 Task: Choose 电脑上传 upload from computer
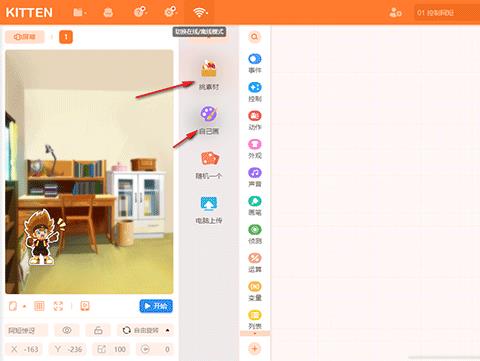point(209,210)
